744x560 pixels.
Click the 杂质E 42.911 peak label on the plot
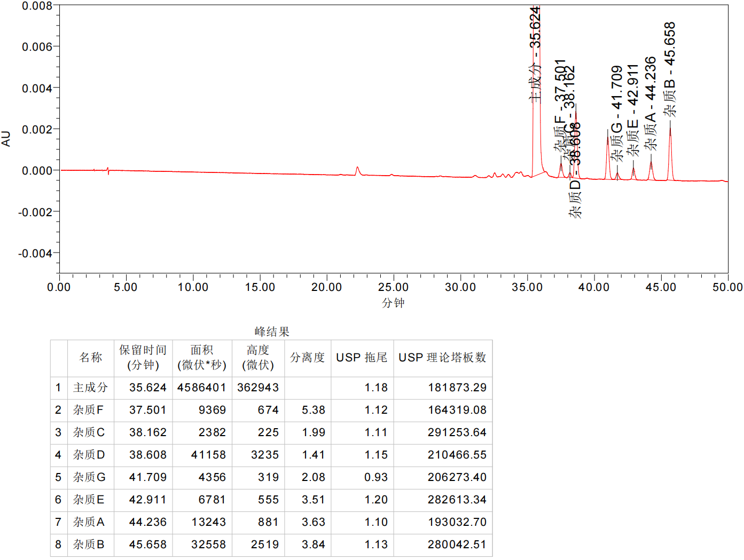click(633, 110)
